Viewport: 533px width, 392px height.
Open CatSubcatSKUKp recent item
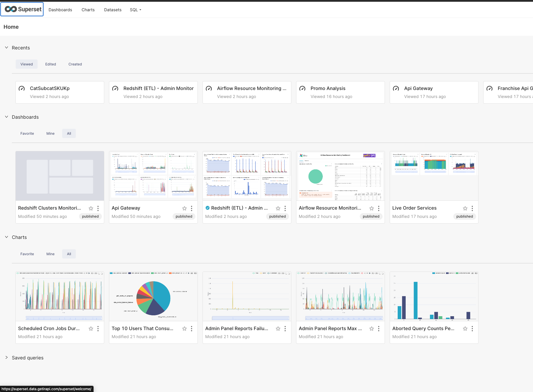click(60, 92)
